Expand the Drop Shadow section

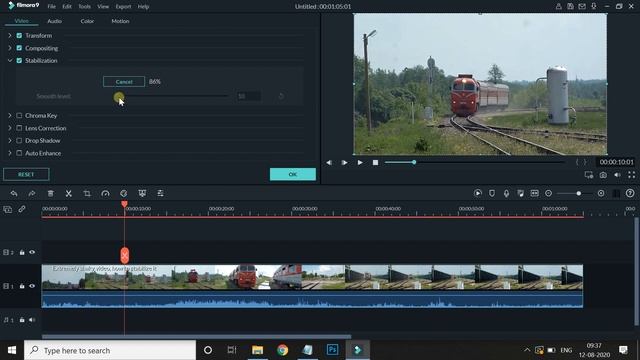pyautogui.click(x=10, y=140)
